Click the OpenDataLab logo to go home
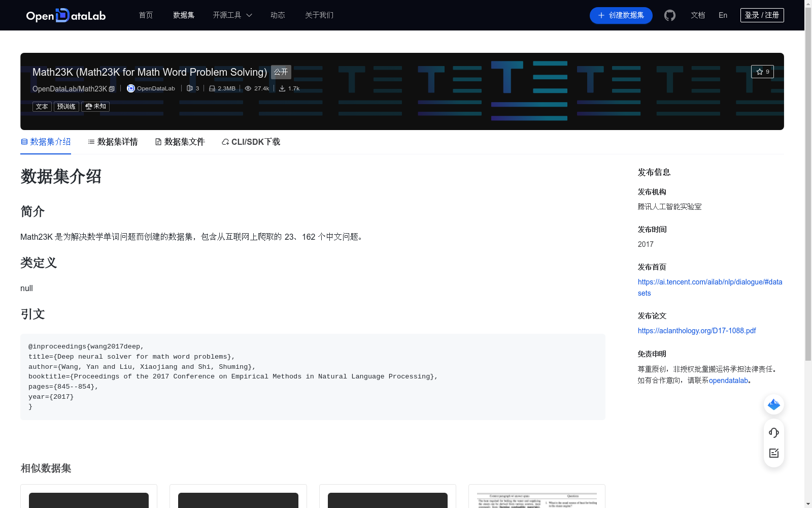Screen dimensions: 812x508 click(x=65, y=15)
